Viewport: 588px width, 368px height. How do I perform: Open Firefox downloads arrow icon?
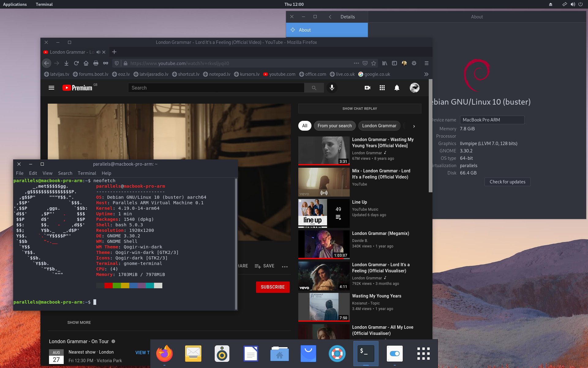tap(66, 63)
